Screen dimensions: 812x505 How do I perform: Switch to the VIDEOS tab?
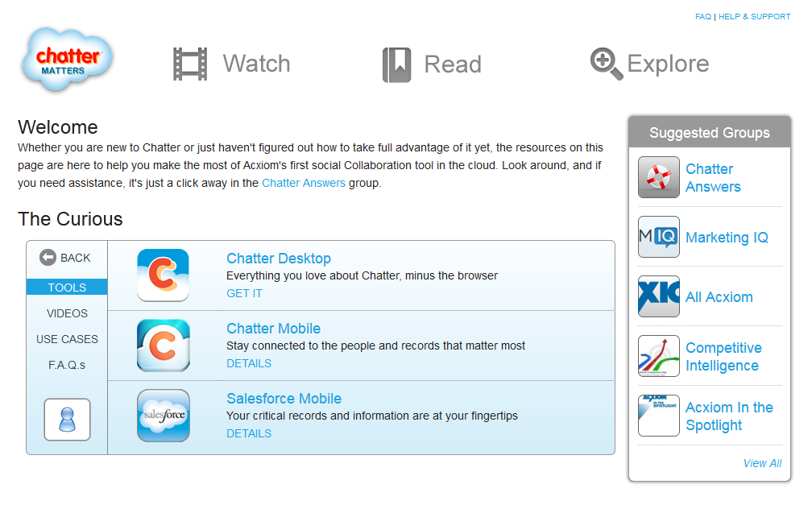coord(67,313)
